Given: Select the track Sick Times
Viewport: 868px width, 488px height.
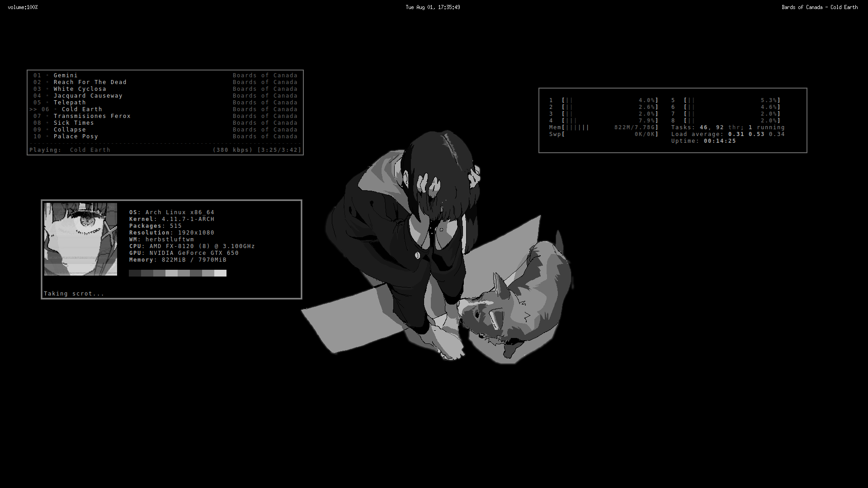Looking at the screenshot, I should tap(165, 123).
